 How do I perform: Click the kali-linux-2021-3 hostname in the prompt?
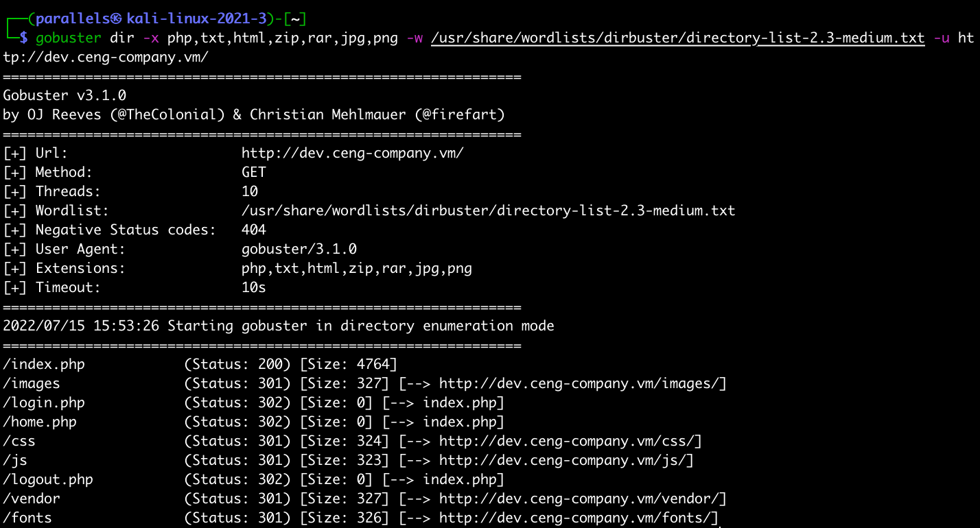click(196, 19)
